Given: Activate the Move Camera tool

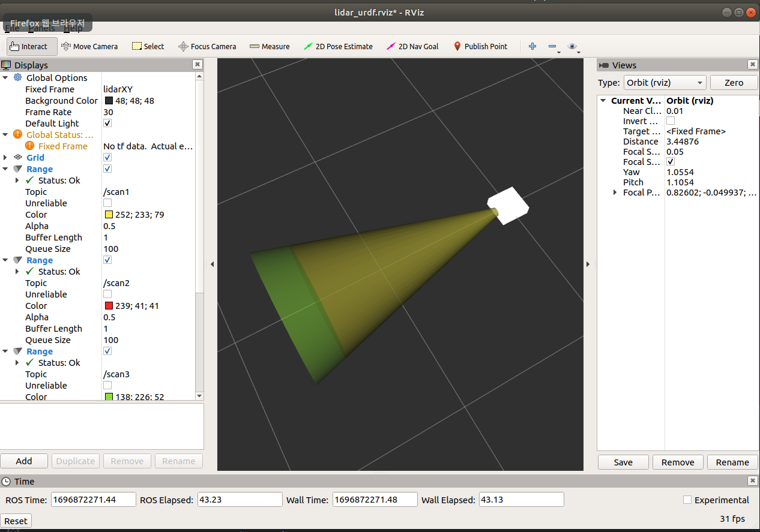Looking at the screenshot, I should 89,46.
